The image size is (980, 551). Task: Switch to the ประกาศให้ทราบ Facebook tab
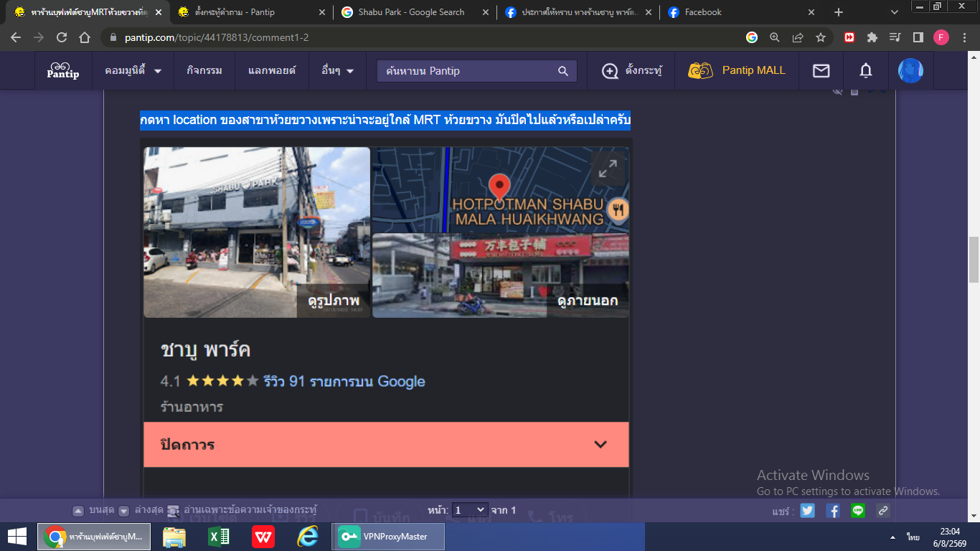[x=579, y=12]
